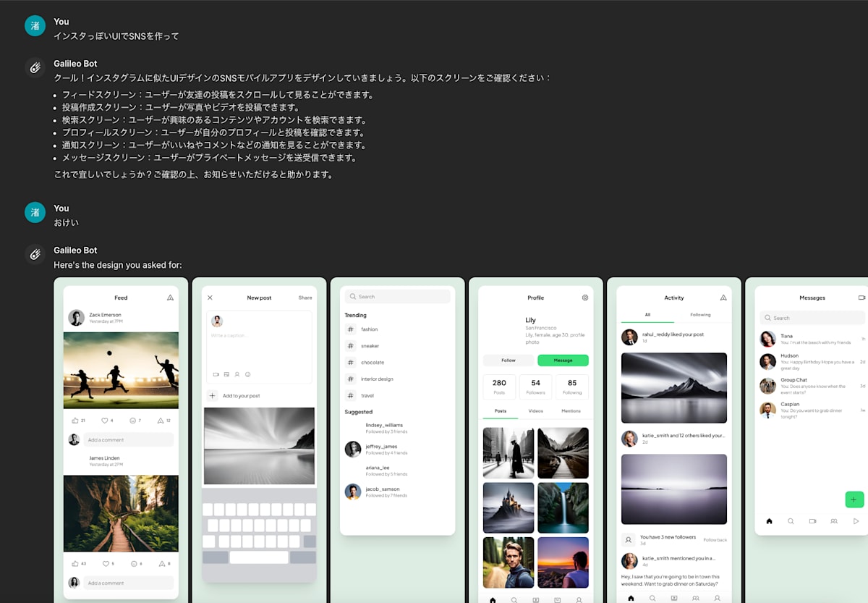Screen dimensions: 868x603
Task: Click the 85 Following stat box
Action: point(572,387)
